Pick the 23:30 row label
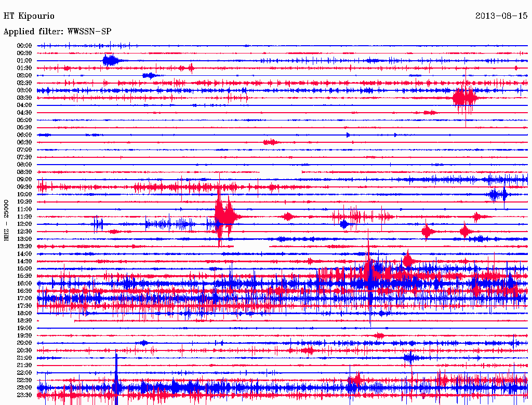The image size is (532, 405). point(24,395)
